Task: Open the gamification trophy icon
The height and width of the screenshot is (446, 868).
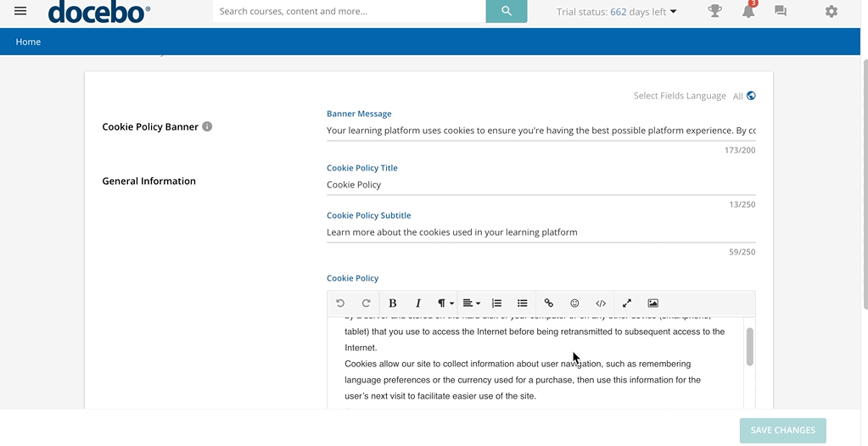Action: [x=714, y=11]
